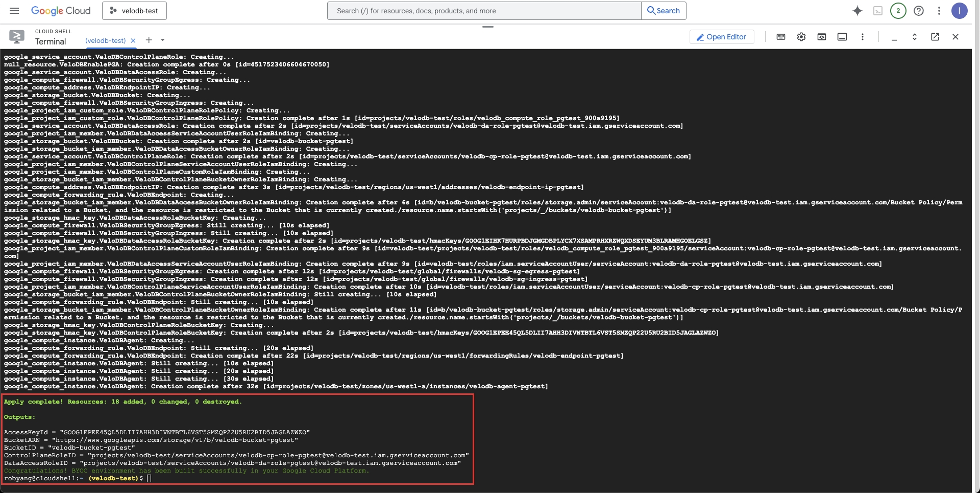The height and width of the screenshot is (493, 980).
Task: Click the Search button
Action: [x=664, y=11]
